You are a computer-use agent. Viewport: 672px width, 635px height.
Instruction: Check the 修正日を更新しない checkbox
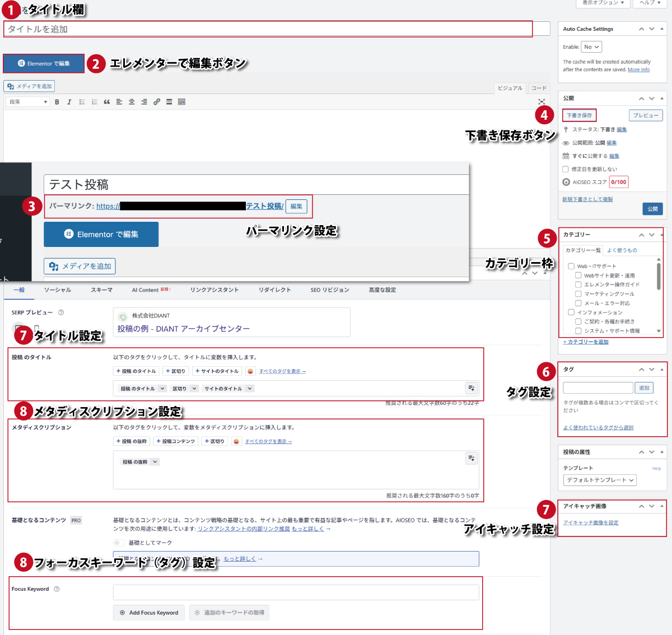point(566,169)
